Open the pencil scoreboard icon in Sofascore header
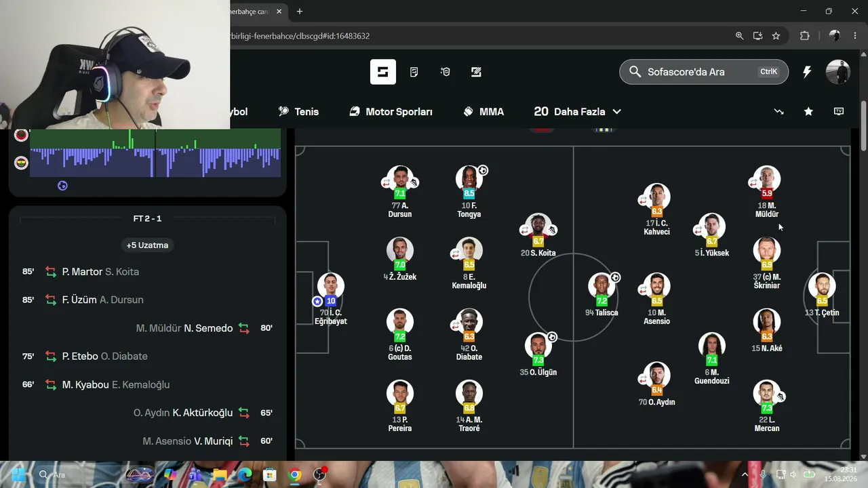868x488 pixels. tap(476, 72)
